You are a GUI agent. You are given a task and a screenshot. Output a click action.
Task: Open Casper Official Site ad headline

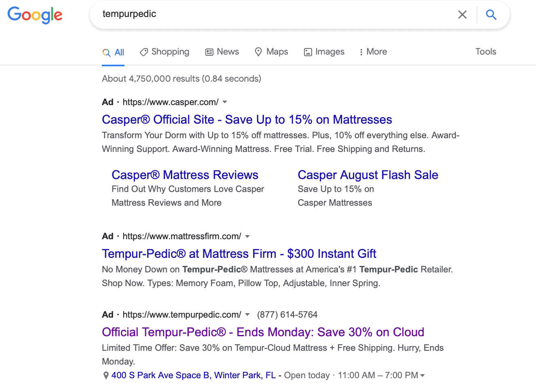247,120
